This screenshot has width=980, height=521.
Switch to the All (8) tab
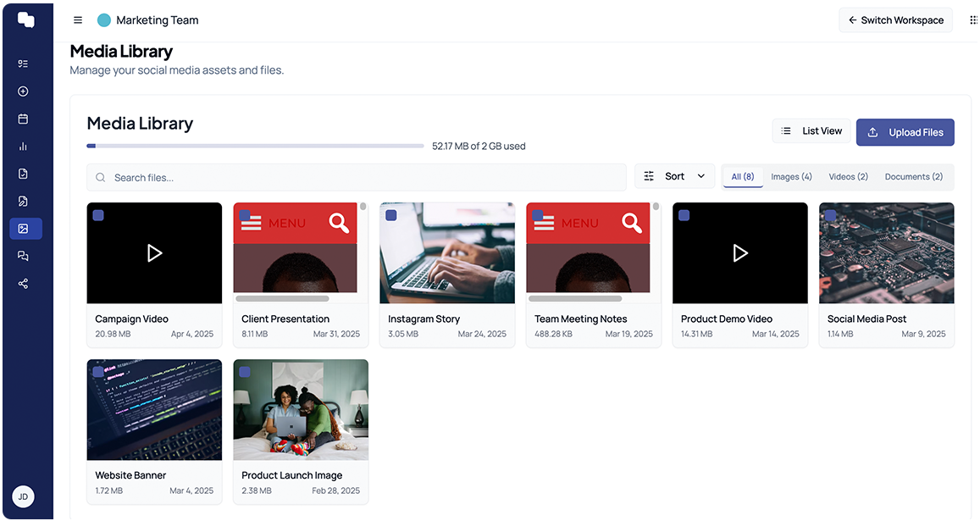743,177
